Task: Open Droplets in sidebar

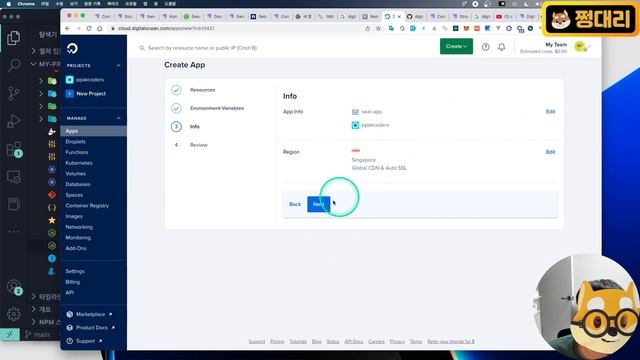Action: tap(76, 142)
